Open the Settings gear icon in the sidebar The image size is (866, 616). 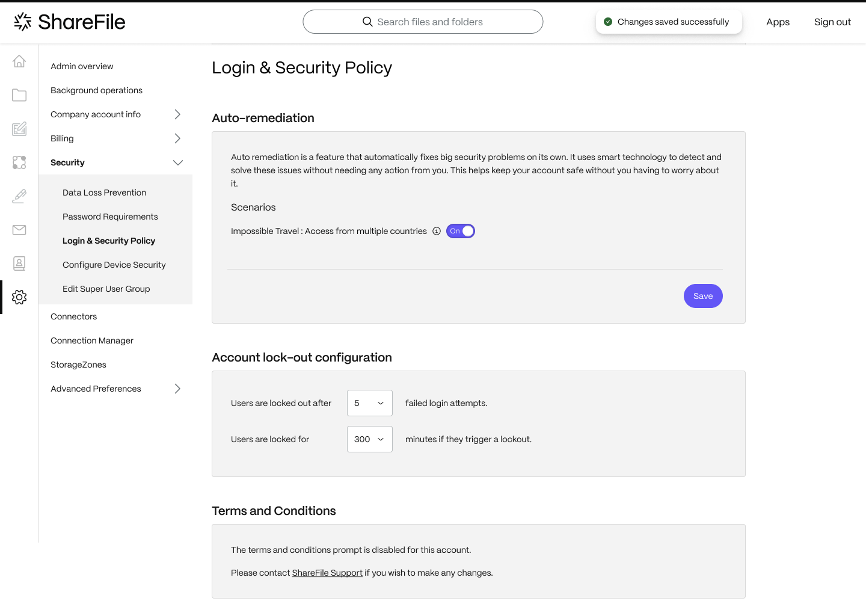[x=19, y=297]
